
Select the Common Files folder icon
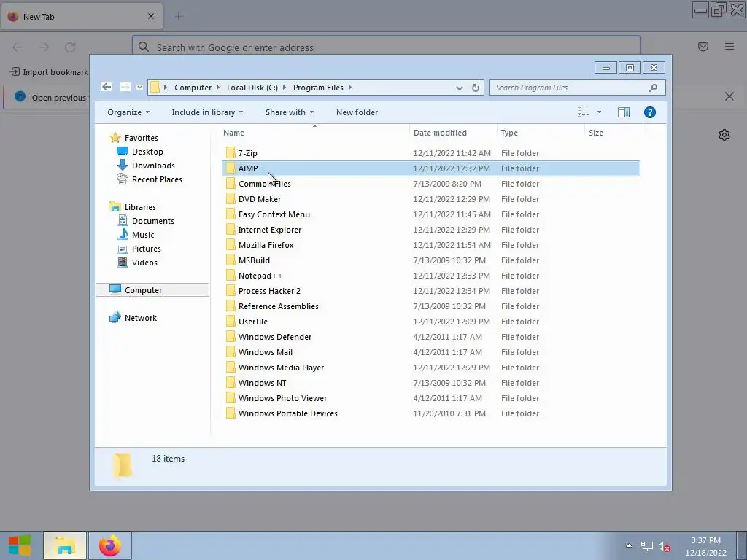pos(231,183)
